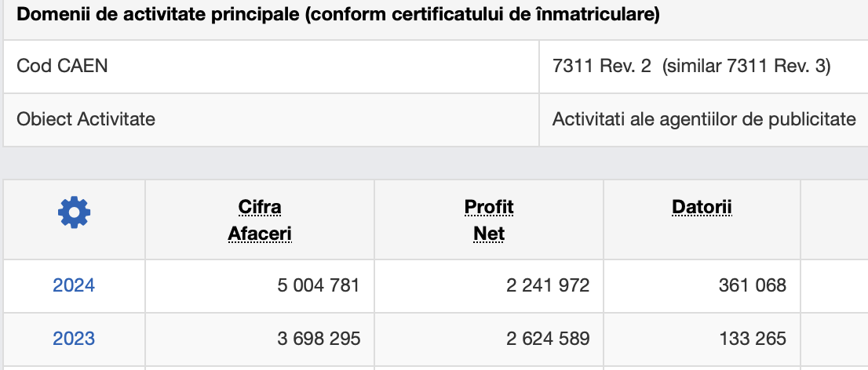The image size is (868, 370).
Task: Select the 2 624 589 net profit value
Action: (x=548, y=339)
